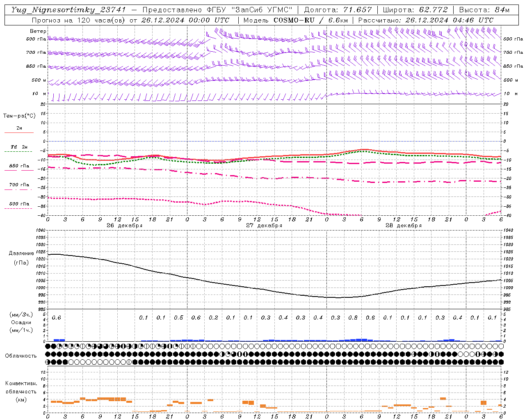Select the Модель COSMO-RU / 6.6км label
The width and height of the screenshot is (525, 420).
[295, 20]
